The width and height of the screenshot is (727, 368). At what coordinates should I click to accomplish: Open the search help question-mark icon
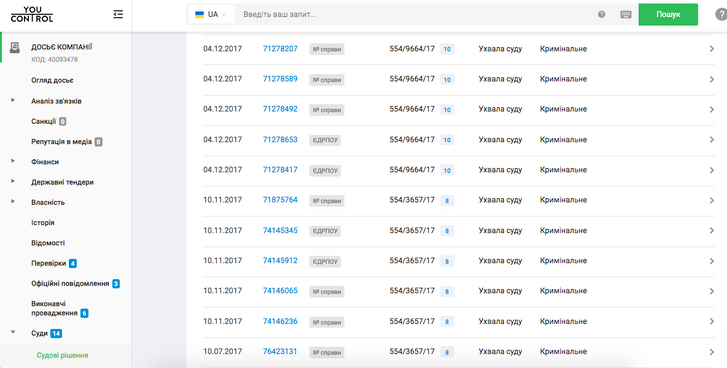tap(601, 14)
